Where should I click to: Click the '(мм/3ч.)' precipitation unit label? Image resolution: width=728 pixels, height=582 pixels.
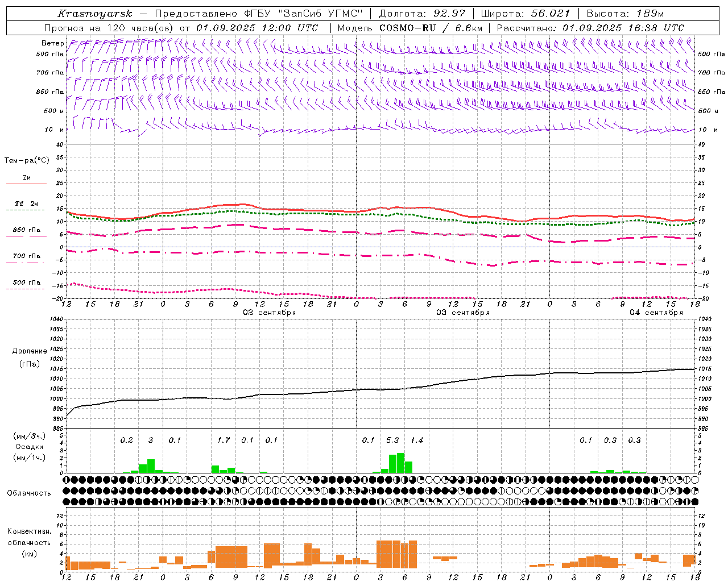tap(29, 436)
